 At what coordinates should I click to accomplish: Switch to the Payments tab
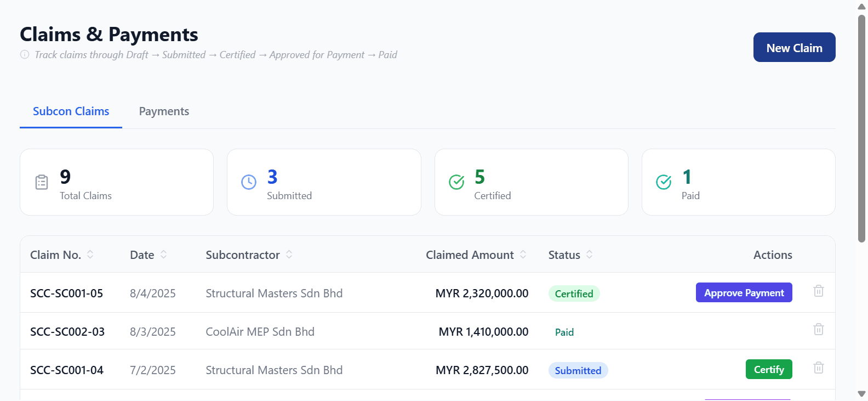pos(164,111)
